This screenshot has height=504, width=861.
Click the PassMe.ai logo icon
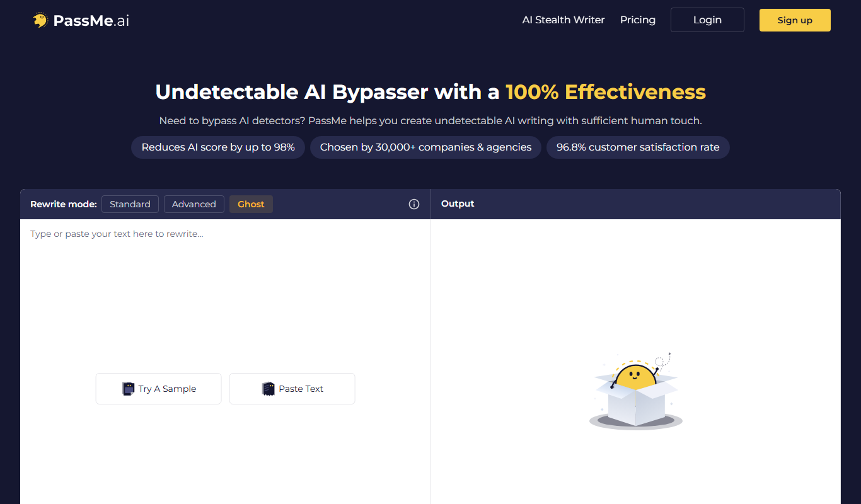coord(40,20)
